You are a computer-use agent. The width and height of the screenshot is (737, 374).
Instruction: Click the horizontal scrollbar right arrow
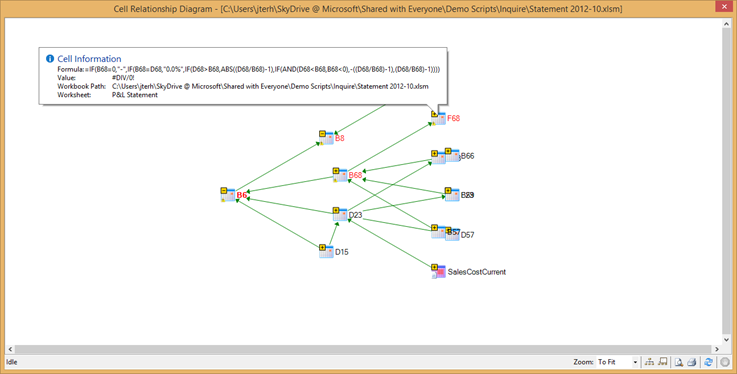point(717,350)
